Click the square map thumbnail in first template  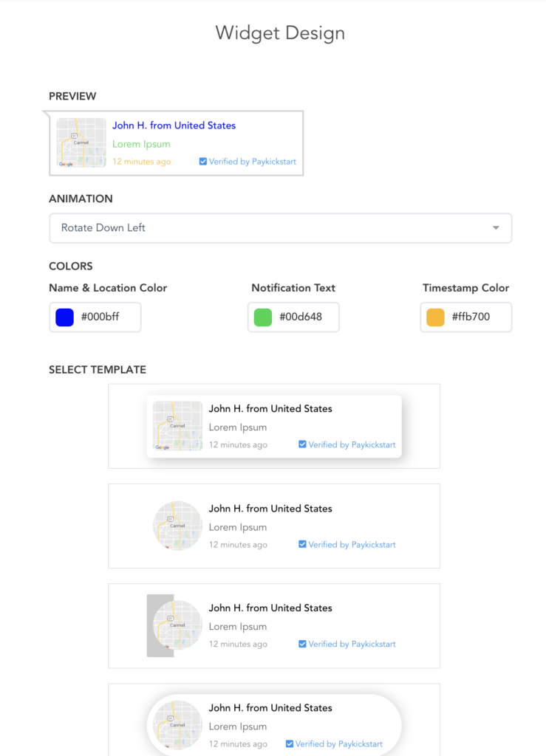pos(177,426)
